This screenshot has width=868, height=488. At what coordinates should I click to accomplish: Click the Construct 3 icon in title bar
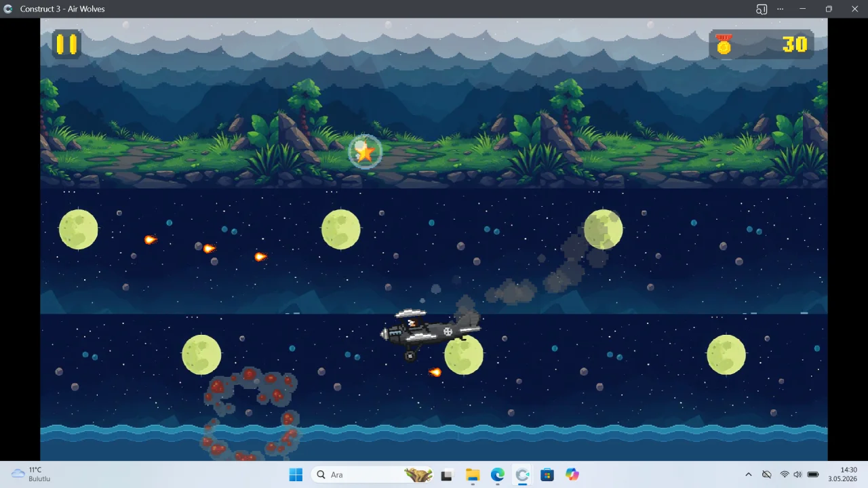coord(8,9)
